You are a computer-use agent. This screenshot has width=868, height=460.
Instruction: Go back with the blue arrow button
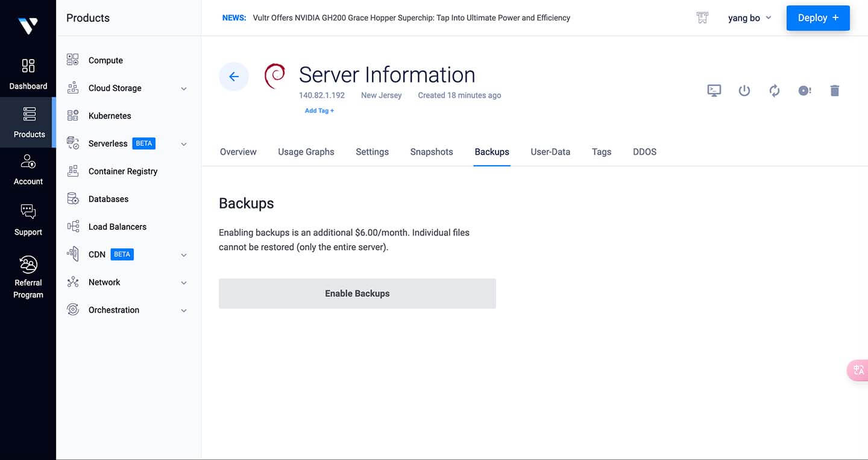[234, 77]
